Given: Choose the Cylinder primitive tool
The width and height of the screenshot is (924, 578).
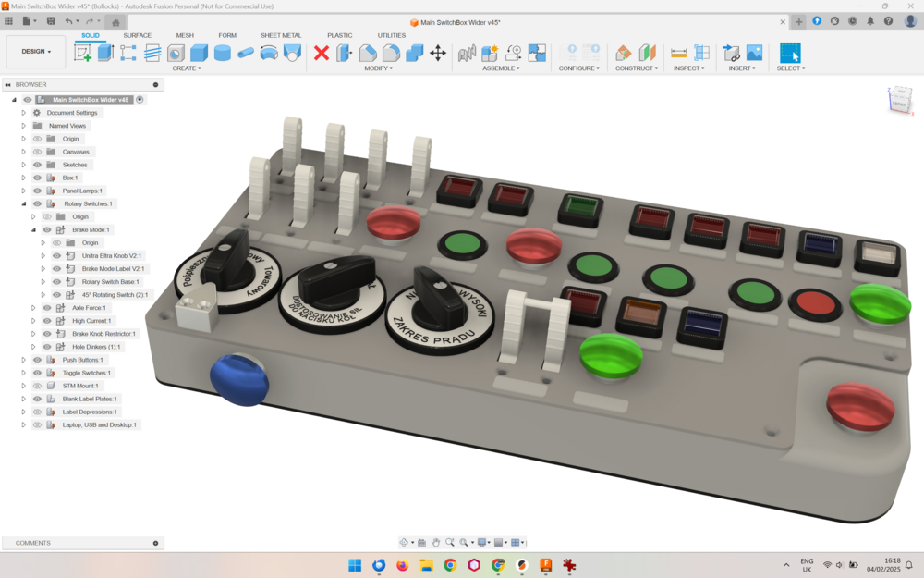Looking at the screenshot, I should coord(222,53).
